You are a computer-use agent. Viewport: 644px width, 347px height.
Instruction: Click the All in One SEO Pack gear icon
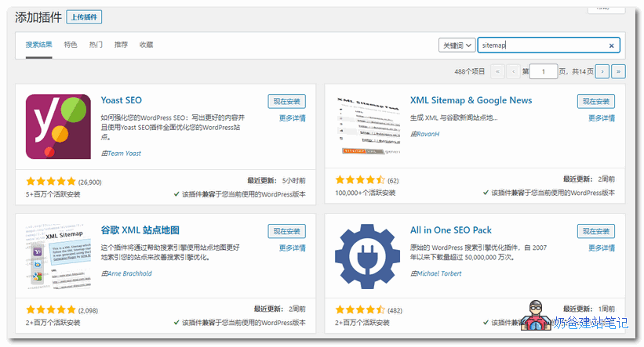(368, 256)
